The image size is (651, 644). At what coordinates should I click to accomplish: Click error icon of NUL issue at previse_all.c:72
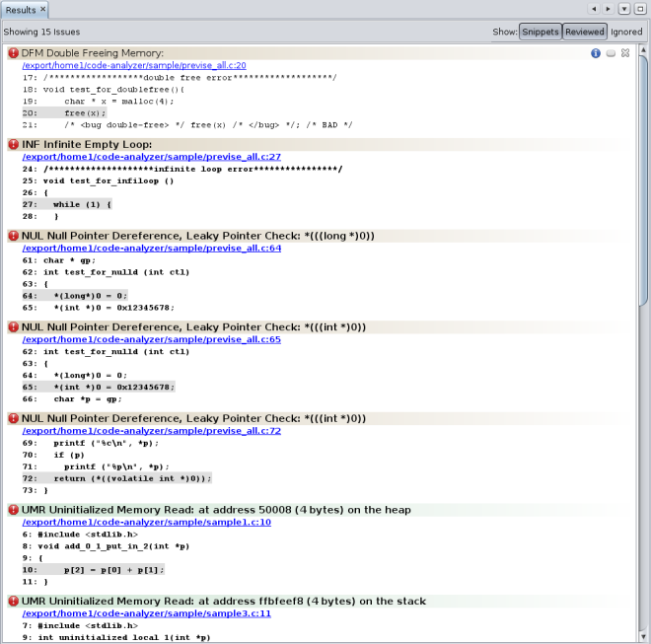tap(13, 418)
